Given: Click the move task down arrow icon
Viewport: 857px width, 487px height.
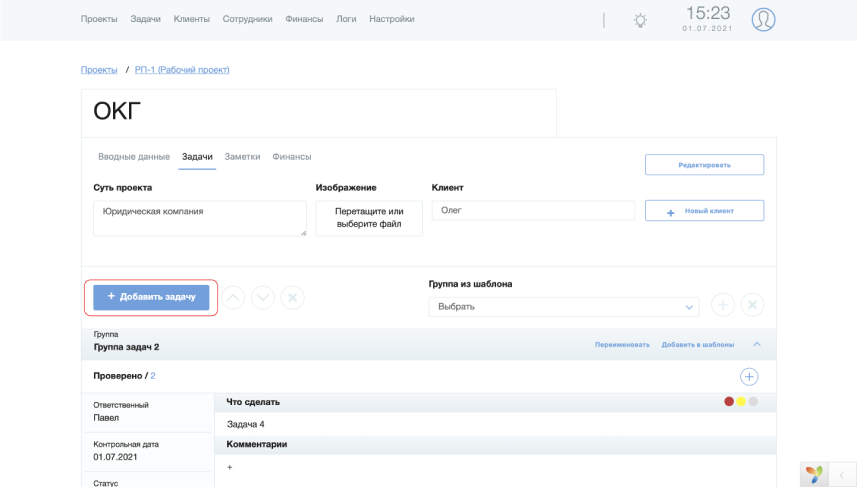Looking at the screenshot, I should (263, 298).
